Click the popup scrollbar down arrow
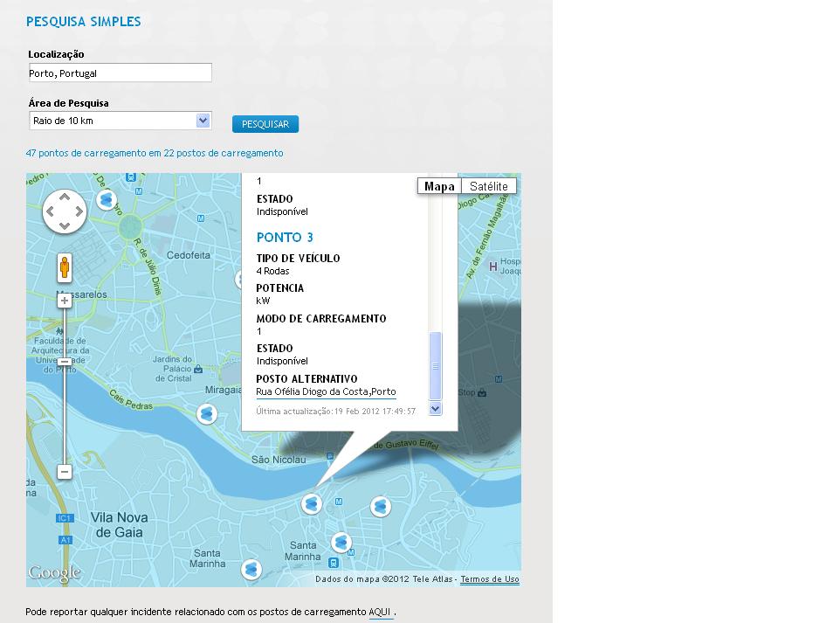 point(435,409)
